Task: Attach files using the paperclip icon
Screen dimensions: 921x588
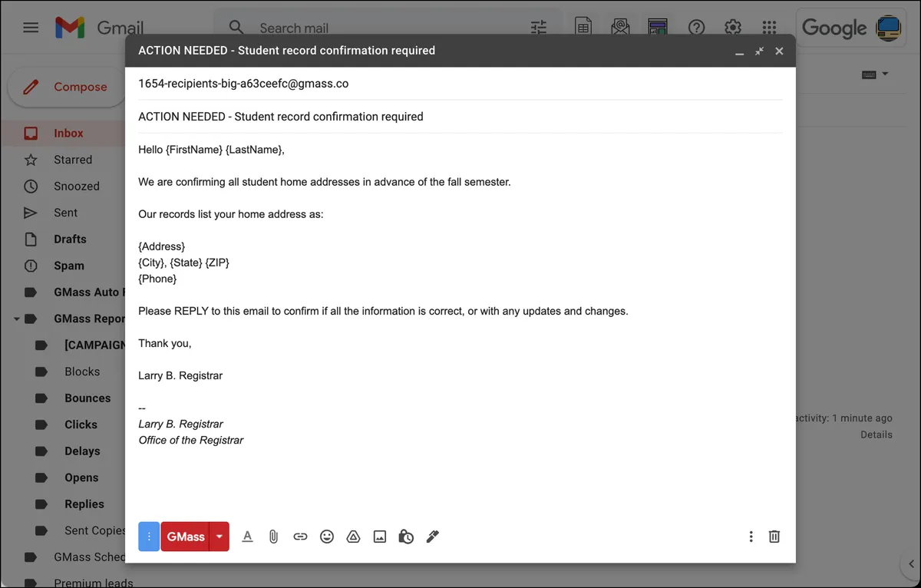Action: [273, 537]
